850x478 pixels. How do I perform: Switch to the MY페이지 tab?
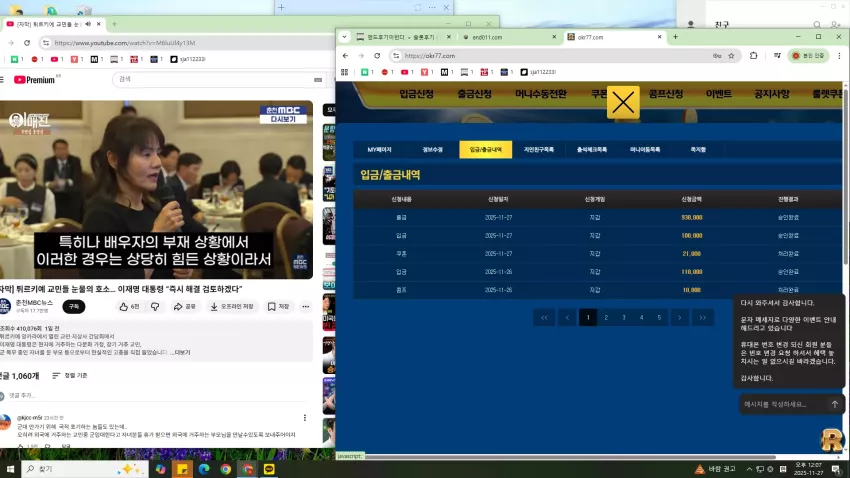pyautogui.click(x=379, y=150)
